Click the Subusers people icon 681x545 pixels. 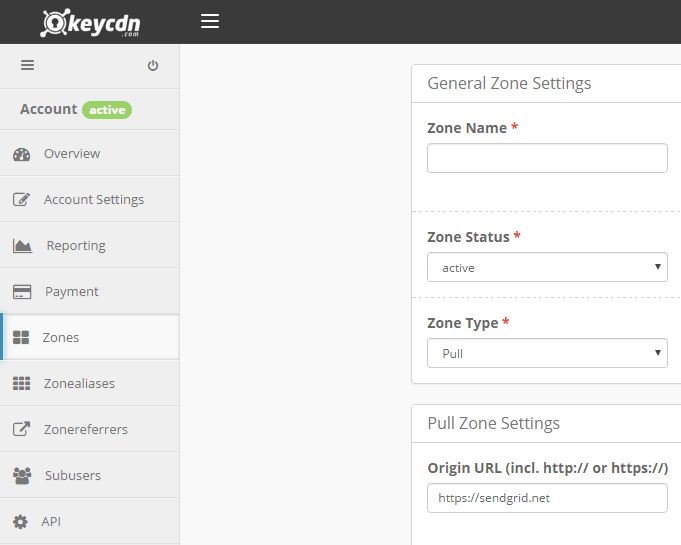(x=22, y=476)
